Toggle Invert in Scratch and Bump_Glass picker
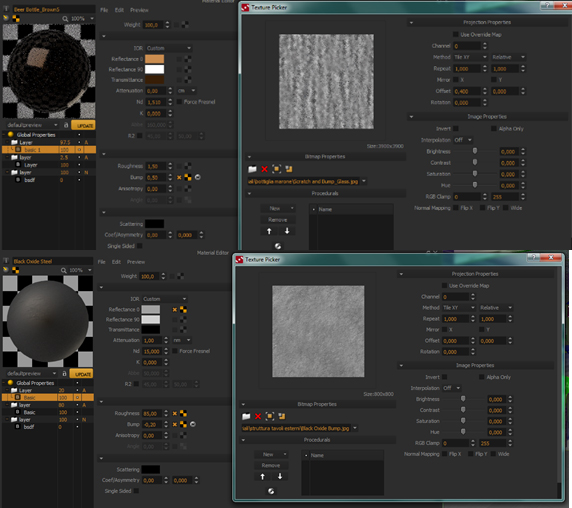Viewport: 572px width, 508px height. coord(456,128)
